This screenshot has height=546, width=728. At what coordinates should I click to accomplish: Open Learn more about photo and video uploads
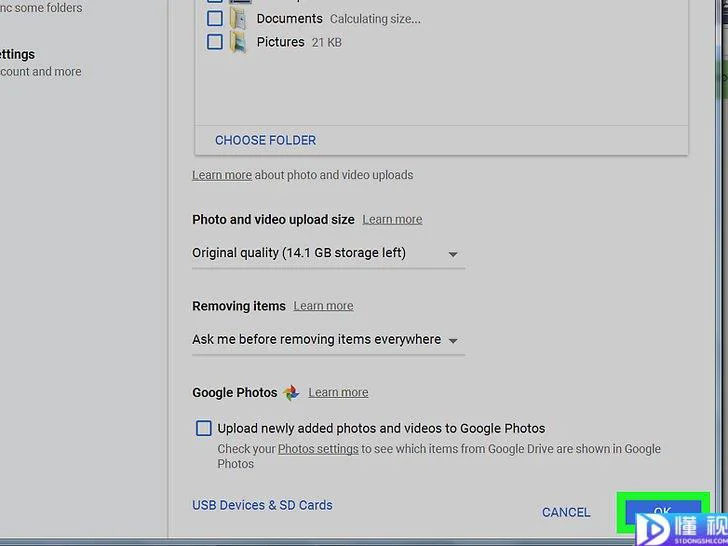pos(222,175)
